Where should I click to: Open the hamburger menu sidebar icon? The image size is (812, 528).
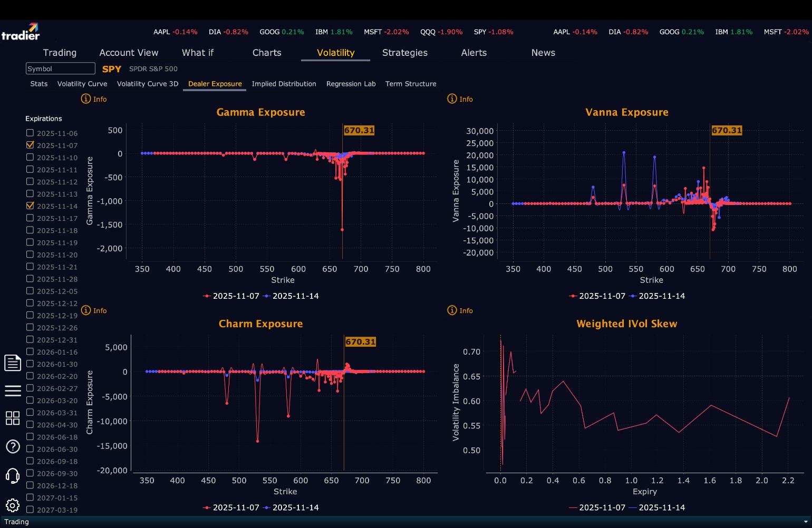point(13,391)
